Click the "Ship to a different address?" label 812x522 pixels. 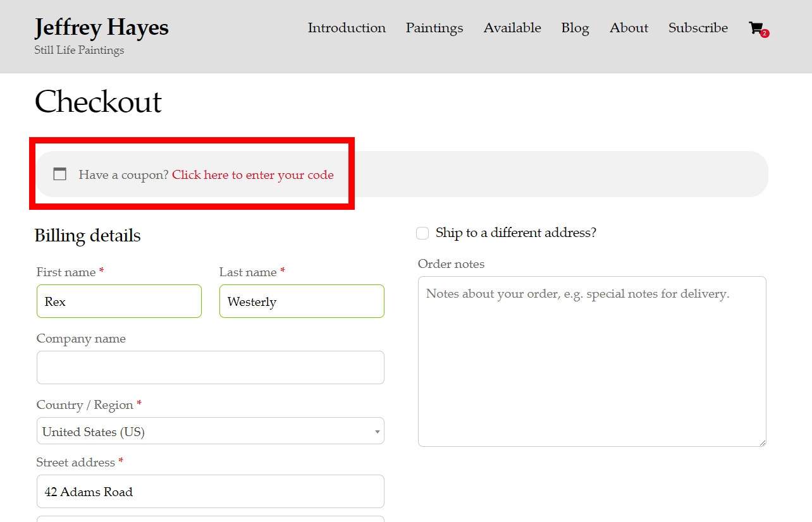coord(515,233)
